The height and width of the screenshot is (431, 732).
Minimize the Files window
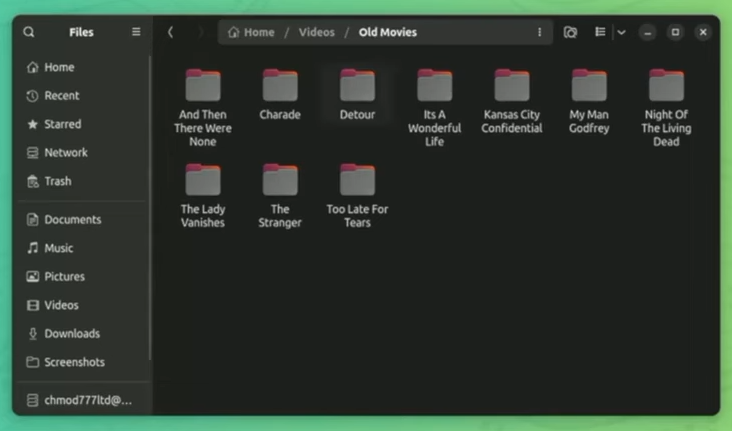click(x=647, y=32)
